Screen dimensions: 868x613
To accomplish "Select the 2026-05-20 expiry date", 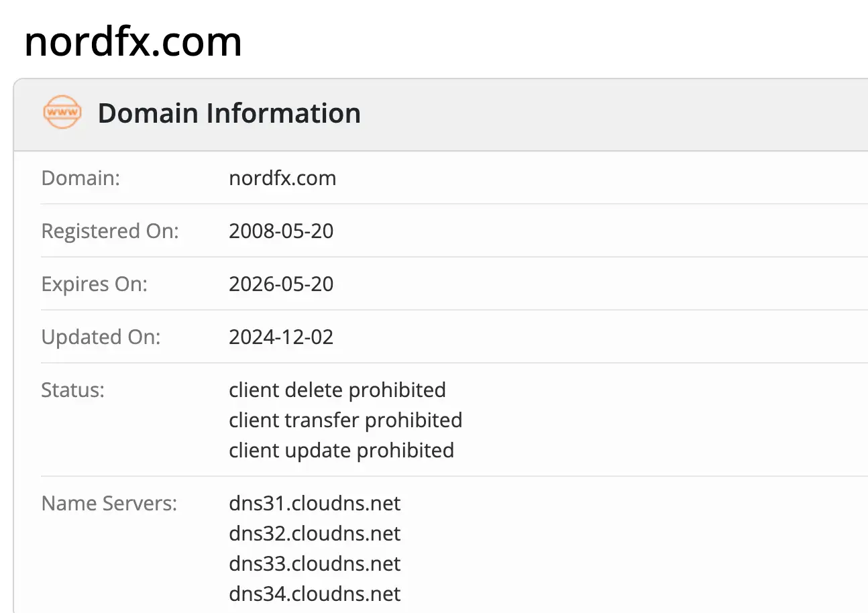I will pos(281,284).
